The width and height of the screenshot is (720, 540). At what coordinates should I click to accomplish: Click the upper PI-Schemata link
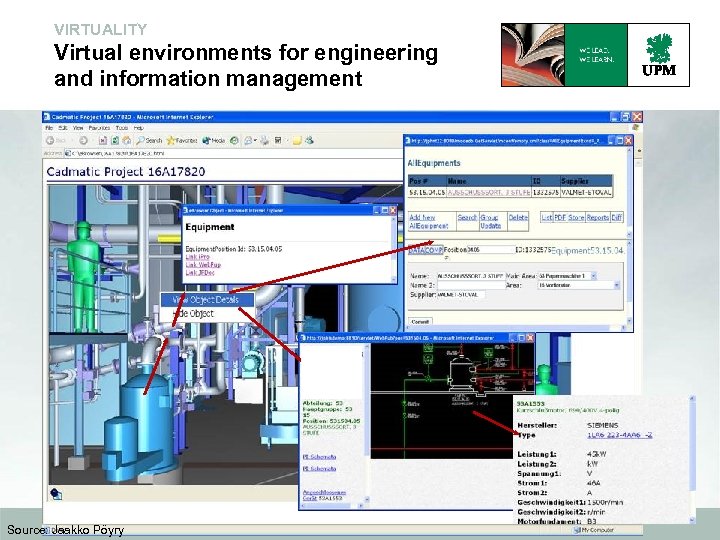click(320, 456)
